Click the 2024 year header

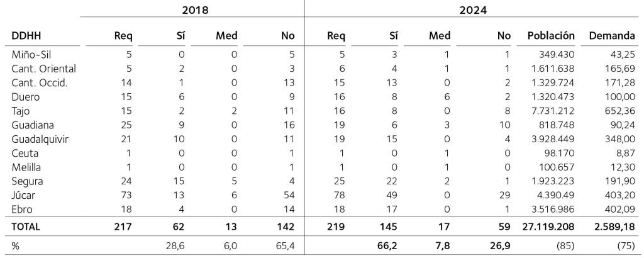pos(474,11)
